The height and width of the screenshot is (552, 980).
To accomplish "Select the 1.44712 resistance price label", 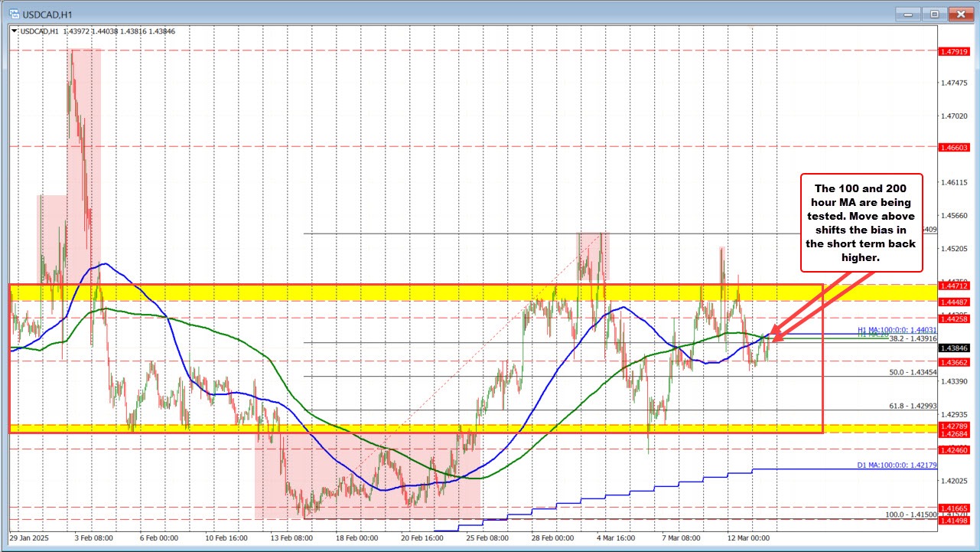I will coord(953,286).
